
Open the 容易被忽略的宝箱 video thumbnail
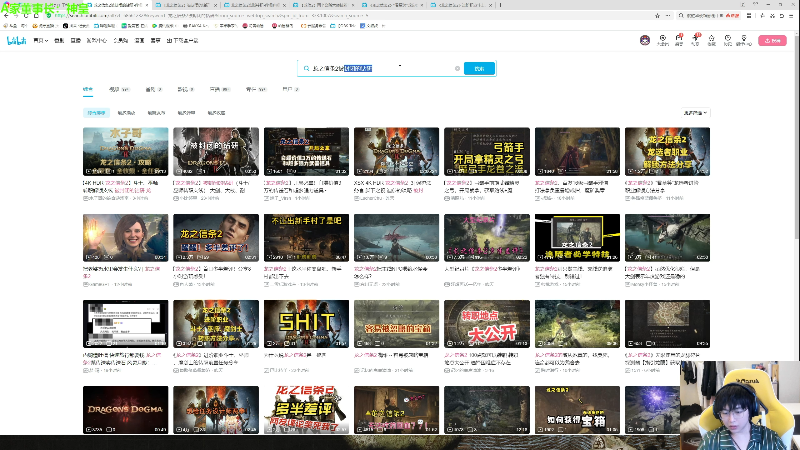[x=396, y=324]
